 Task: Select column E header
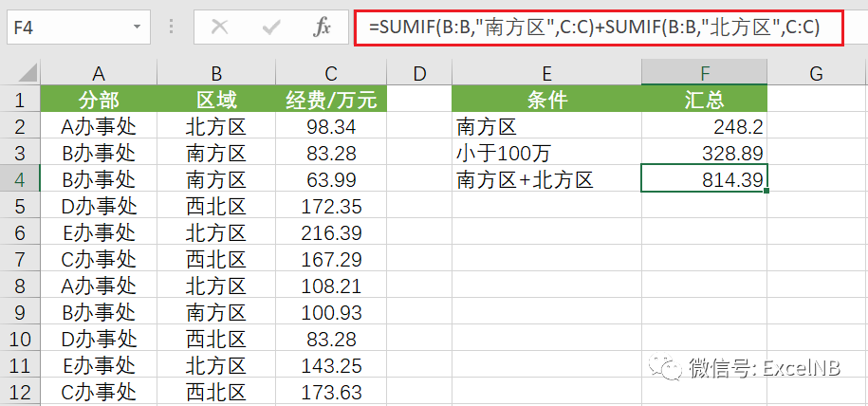[547, 72]
